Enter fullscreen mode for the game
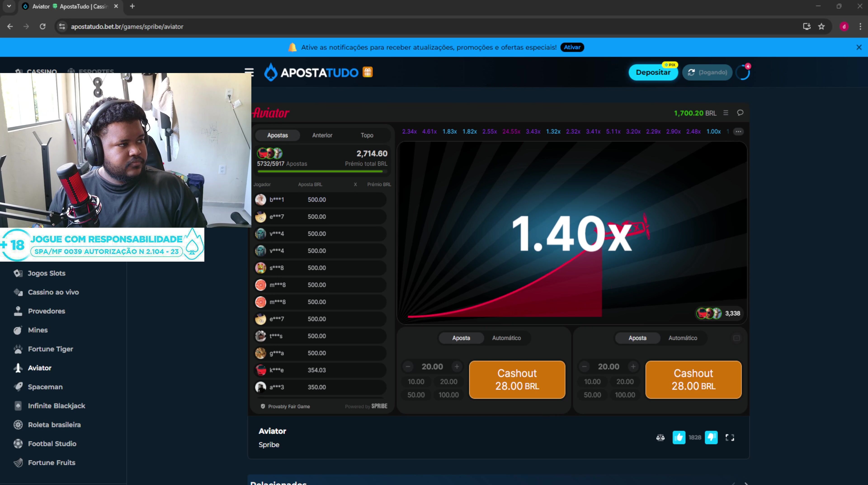Screen dimensions: 868x485 coord(730,438)
